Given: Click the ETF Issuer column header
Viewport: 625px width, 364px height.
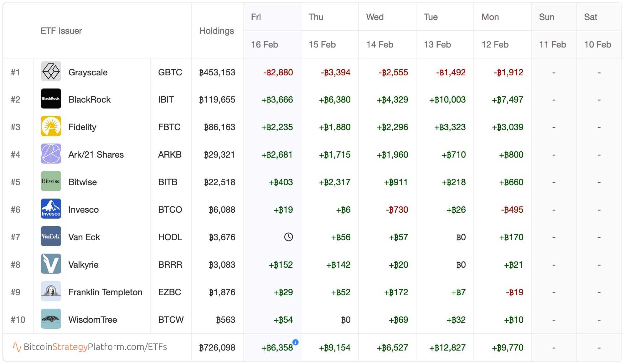Looking at the screenshot, I should pos(61,31).
